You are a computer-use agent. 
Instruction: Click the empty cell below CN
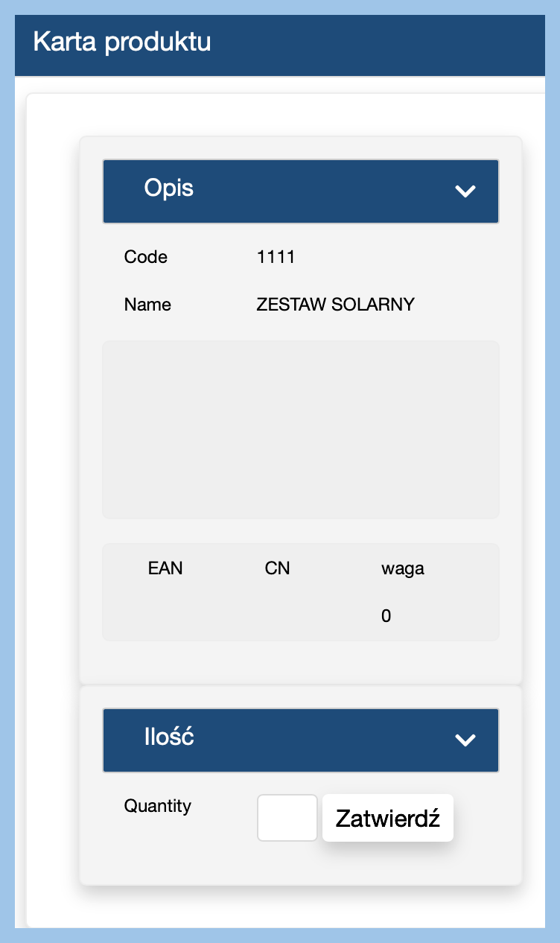[x=277, y=616]
